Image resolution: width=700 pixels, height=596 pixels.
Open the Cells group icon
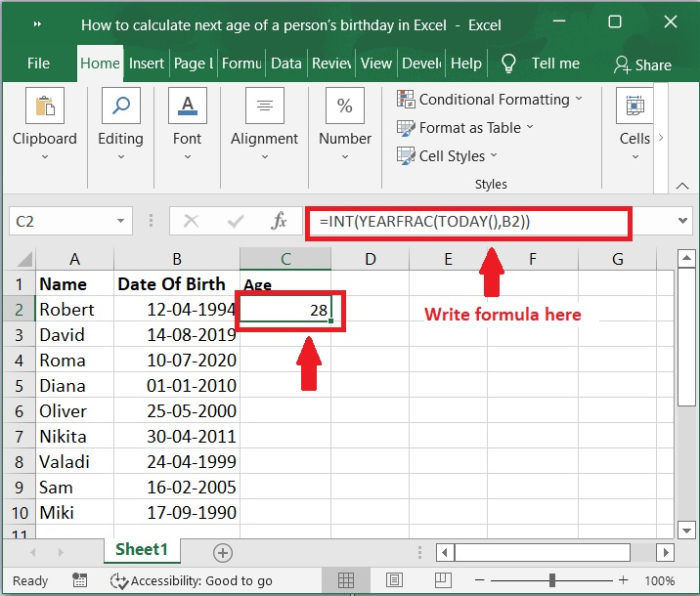[635, 106]
